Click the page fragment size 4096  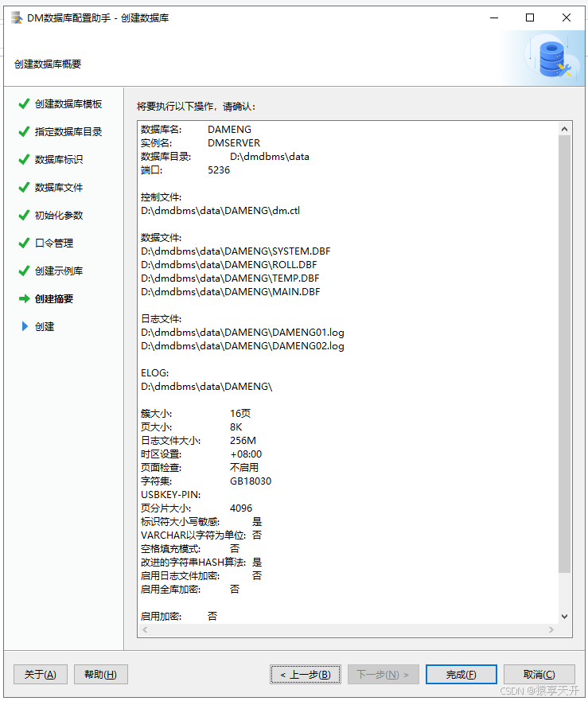(x=241, y=508)
